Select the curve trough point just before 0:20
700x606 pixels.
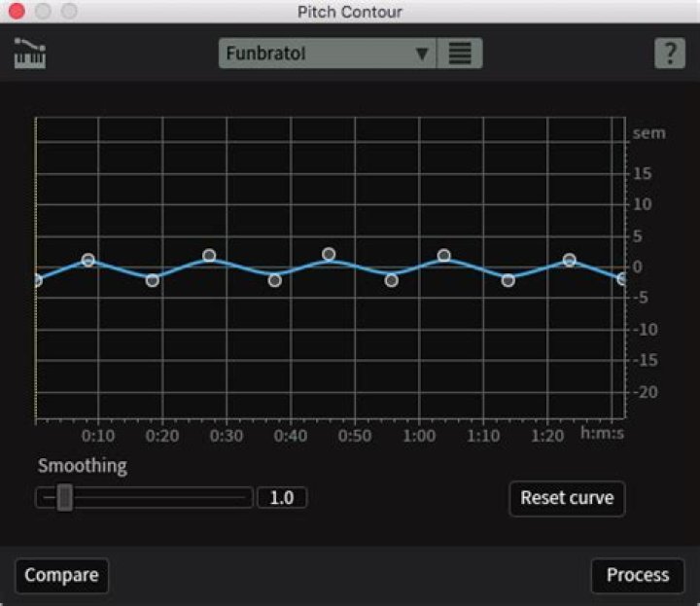click(x=153, y=280)
